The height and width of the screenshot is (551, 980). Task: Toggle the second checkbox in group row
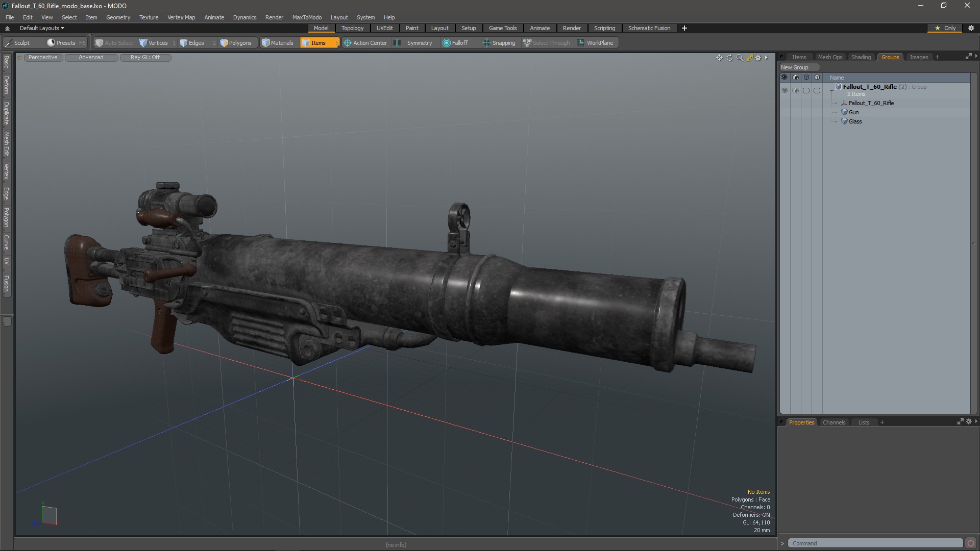(817, 90)
